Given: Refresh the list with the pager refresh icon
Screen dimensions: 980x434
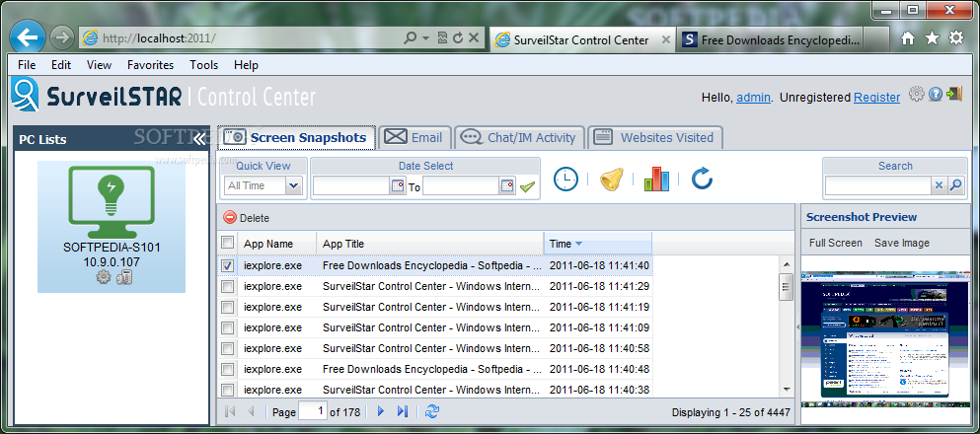Looking at the screenshot, I should pyautogui.click(x=432, y=411).
